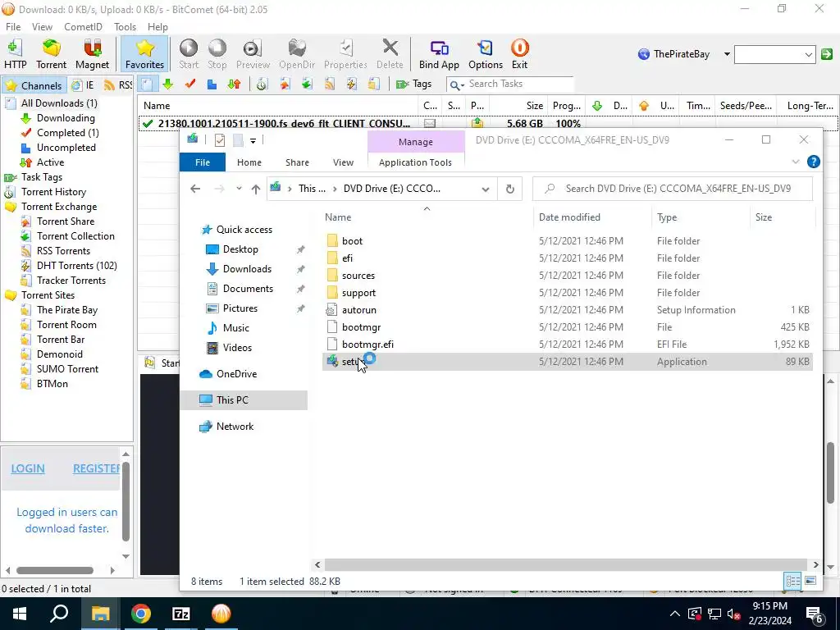Open the Search Tasks magnifier dropdown
Viewport: 840px width, 630px height.
(456, 84)
